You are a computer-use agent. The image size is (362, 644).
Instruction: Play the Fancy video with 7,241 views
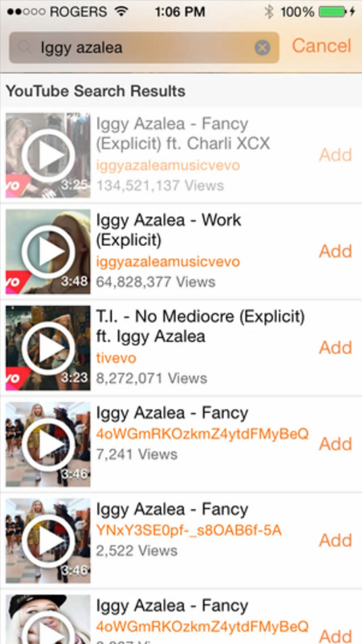pos(48,444)
